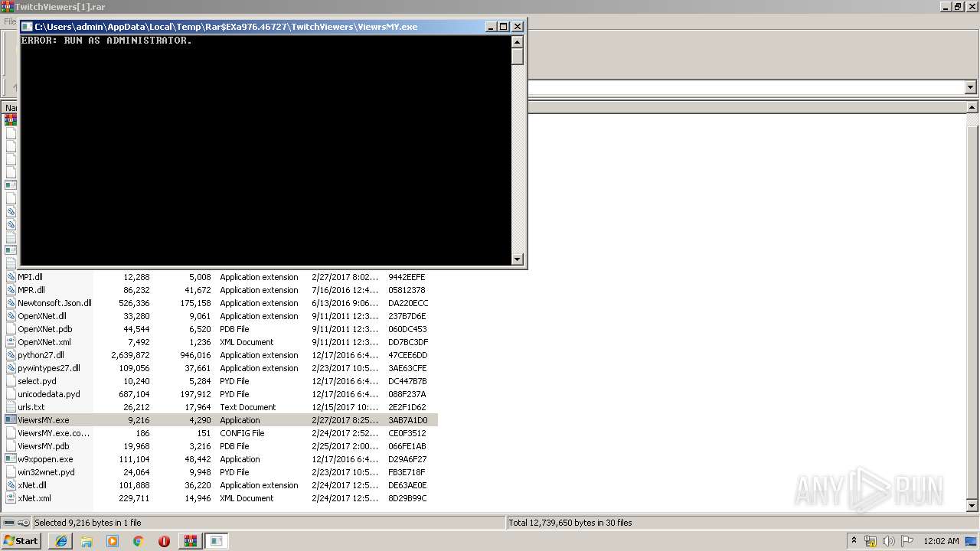
Task: Switch to WinRAR taskbar button
Action: point(191,541)
